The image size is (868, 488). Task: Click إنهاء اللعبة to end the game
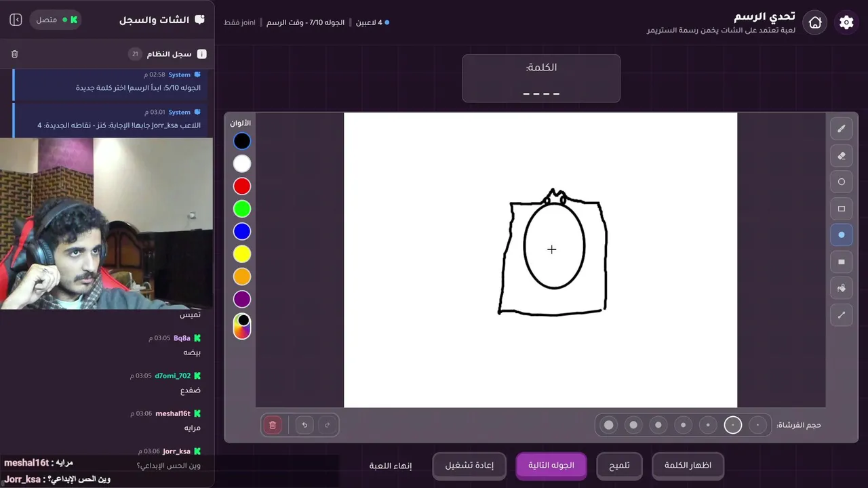391,466
